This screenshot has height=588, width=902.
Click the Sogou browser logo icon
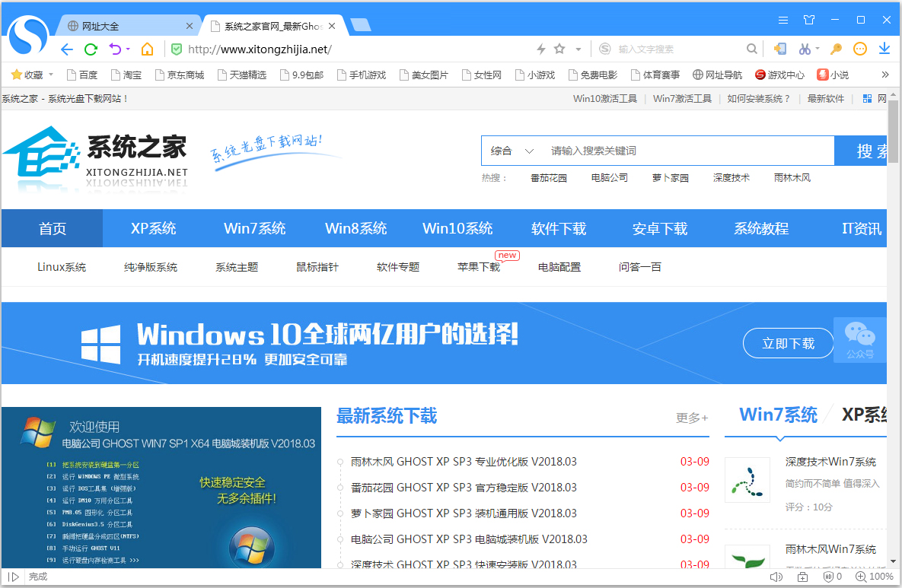click(x=27, y=36)
